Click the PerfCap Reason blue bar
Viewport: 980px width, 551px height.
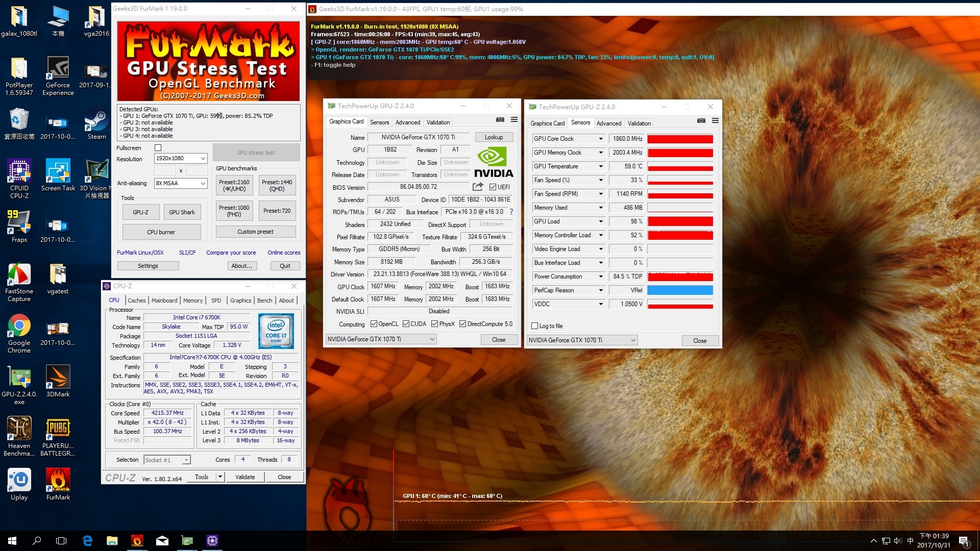coord(680,290)
